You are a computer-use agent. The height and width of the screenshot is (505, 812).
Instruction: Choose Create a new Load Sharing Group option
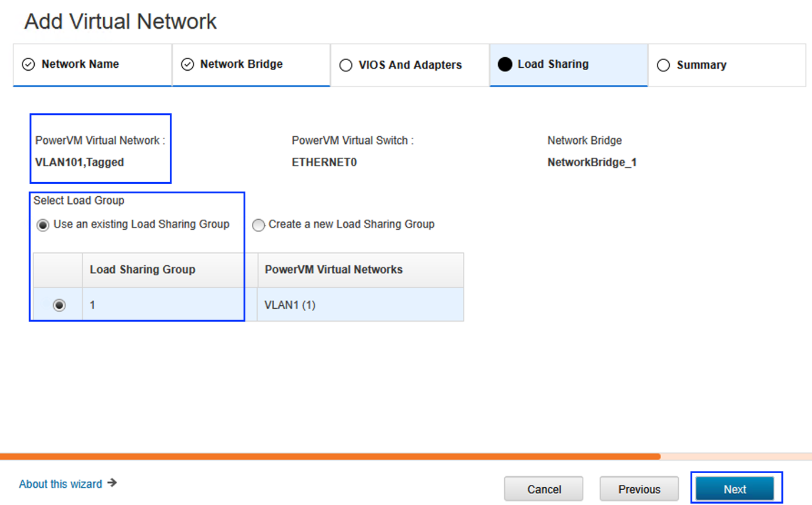[258, 225]
